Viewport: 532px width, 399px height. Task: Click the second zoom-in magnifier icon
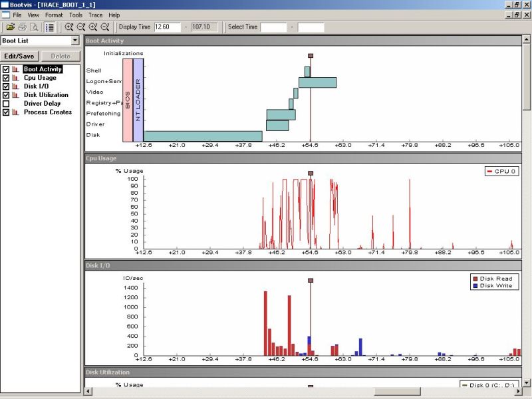(92, 27)
